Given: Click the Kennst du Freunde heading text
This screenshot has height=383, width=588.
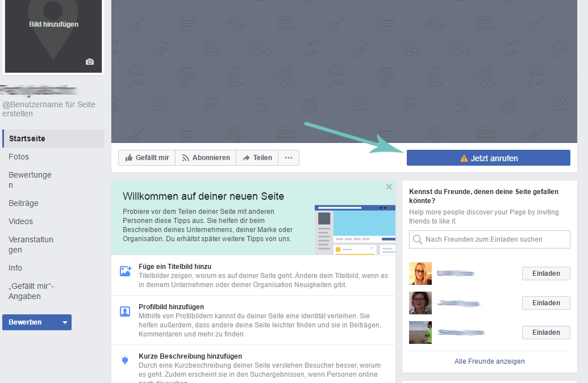Looking at the screenshot, I should point(483,196).
